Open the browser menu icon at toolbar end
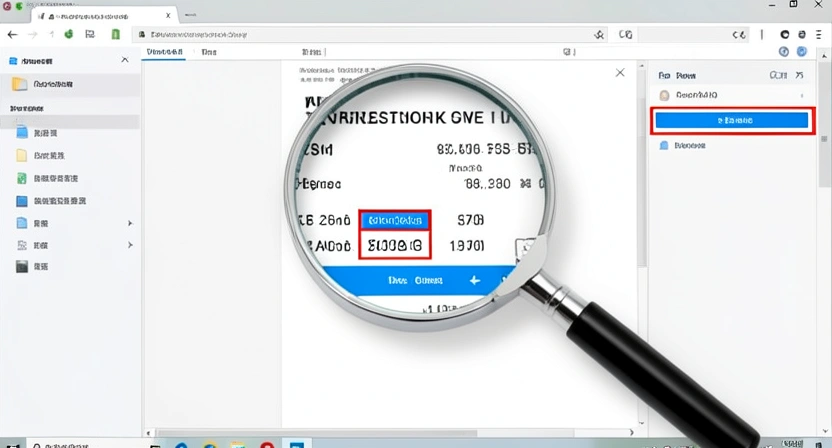Viewport: 832px width, 448px height. click(818, 35)
